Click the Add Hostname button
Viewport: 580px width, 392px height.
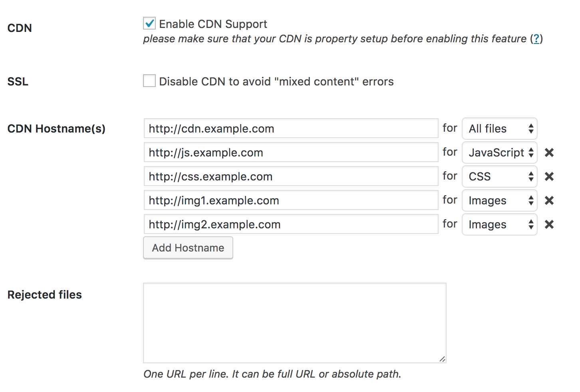coord(188,248)
